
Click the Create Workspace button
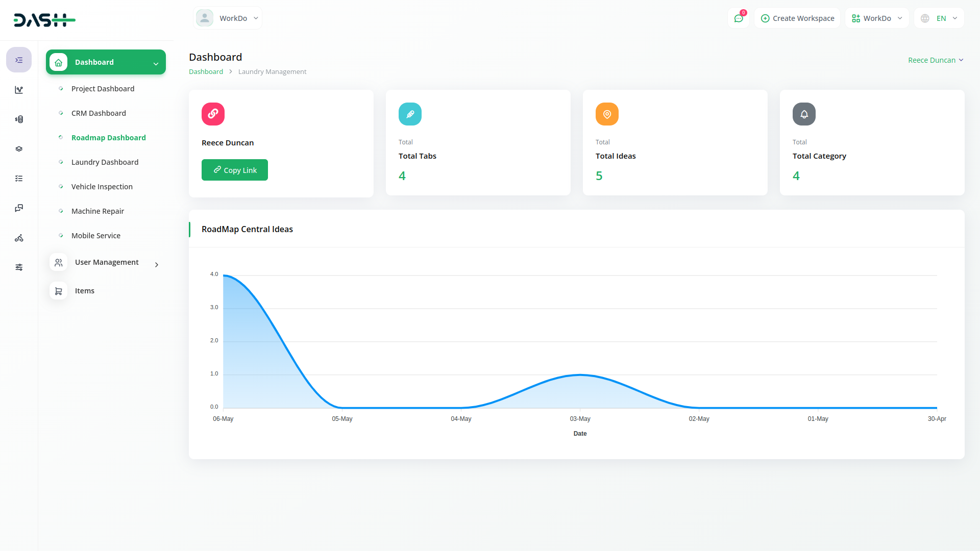797,18
